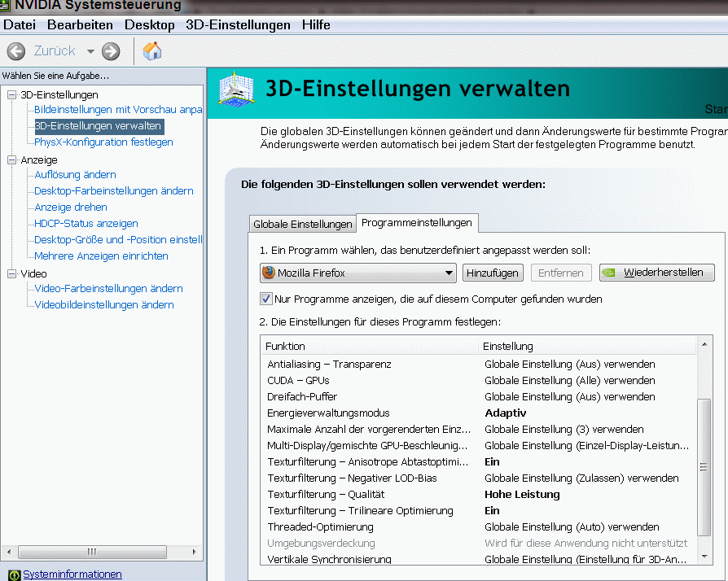Screen dimensions: 728x581
Task: Open Mehrere Anzeigen einrichten
Action: 101,256
